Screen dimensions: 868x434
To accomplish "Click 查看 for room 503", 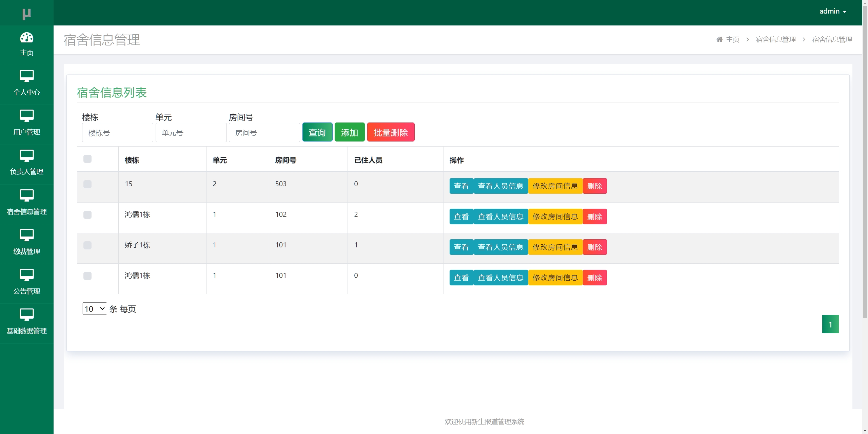I will pyautogui.click(x=461, y=186).
